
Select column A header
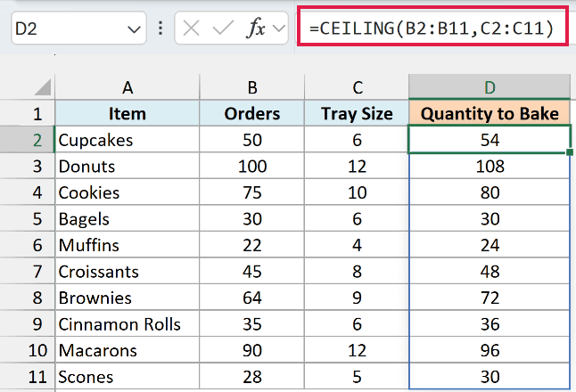coord(128,87)
